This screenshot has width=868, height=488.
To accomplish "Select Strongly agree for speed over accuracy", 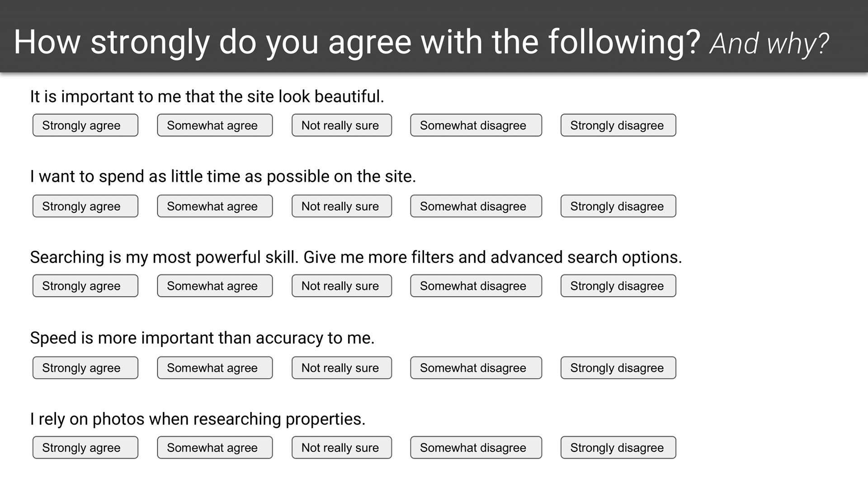I will (85, 368).
